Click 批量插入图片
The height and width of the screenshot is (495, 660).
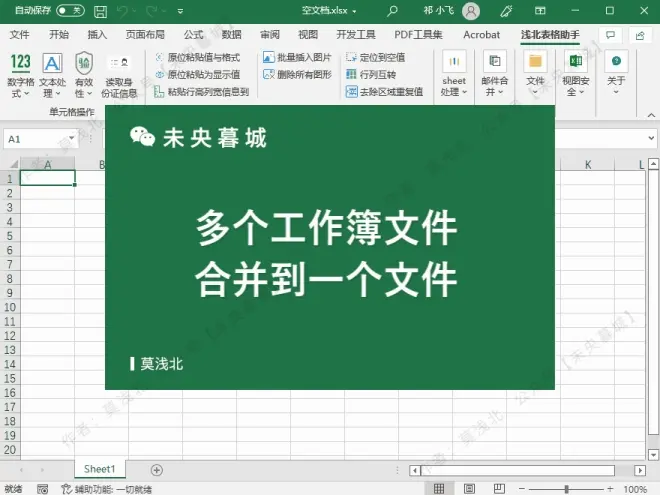297,57
